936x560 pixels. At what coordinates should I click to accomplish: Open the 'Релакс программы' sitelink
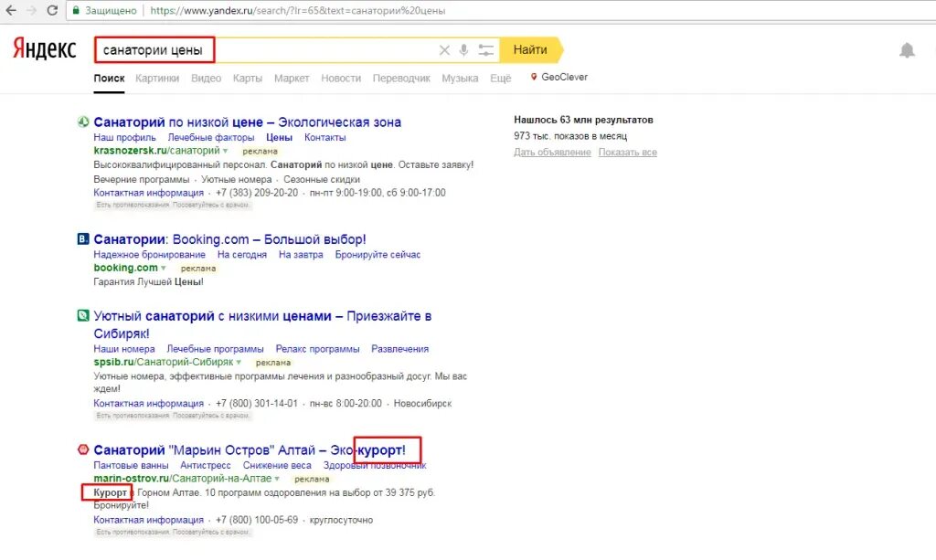(x=317, y=349)
